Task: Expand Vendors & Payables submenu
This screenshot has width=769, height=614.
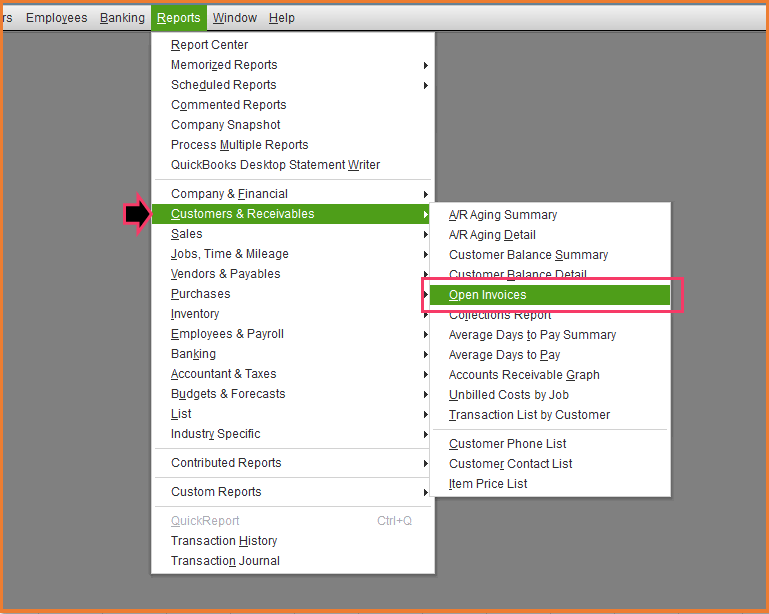Action: click(291, 274)
